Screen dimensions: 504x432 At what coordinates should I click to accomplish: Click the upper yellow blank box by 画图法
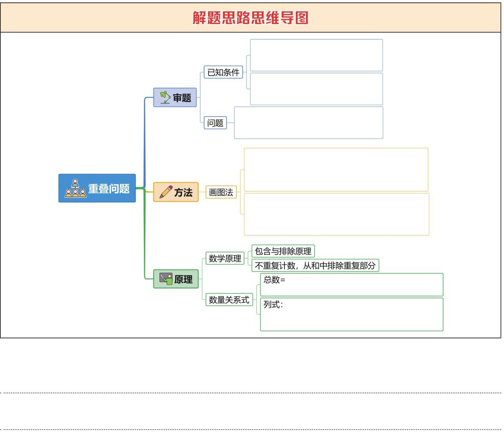tap(336, 169)
